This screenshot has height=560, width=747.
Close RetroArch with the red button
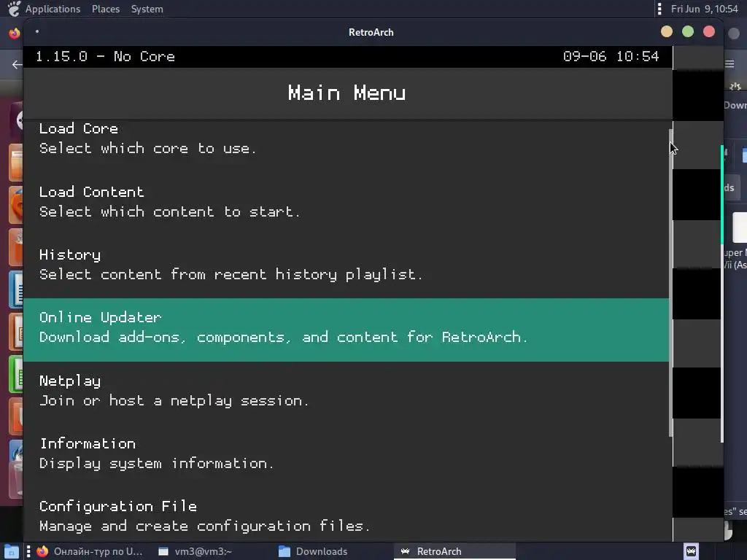709,32
